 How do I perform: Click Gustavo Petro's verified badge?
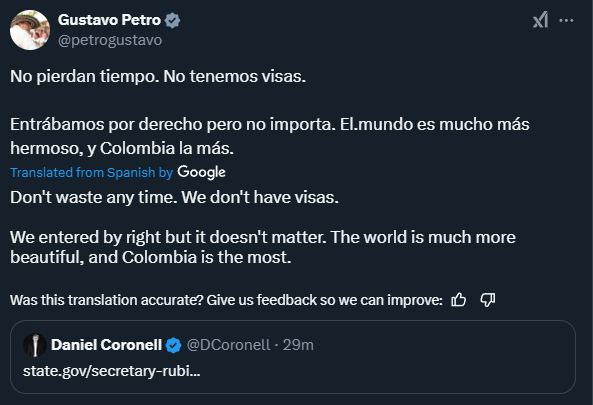click(172, 20)
